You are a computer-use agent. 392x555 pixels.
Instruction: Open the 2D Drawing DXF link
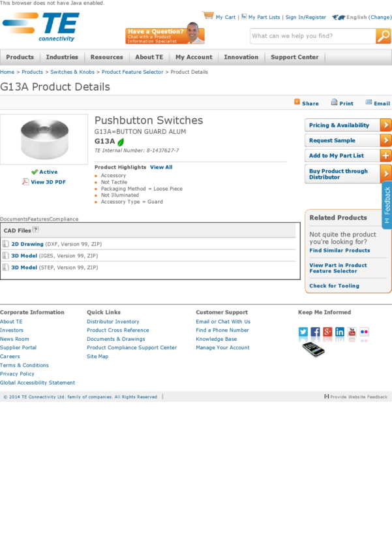click(x=27, y=244)
